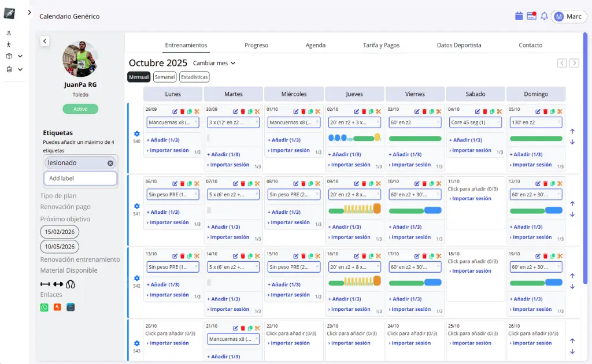Image resolution: width=592 pixels, height=364 pixels.
Task: Remove the lesionado label
Action: [110, 163]
